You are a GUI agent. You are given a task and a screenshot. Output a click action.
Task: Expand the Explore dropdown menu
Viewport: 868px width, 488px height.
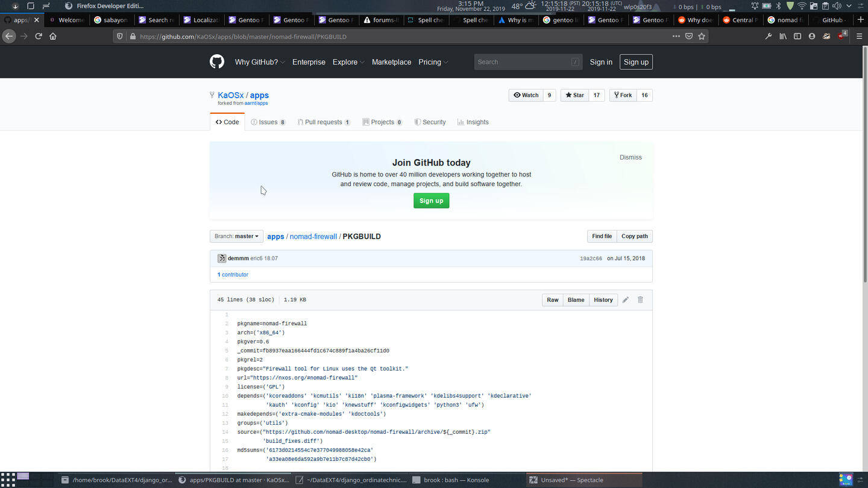click(348, 62)
